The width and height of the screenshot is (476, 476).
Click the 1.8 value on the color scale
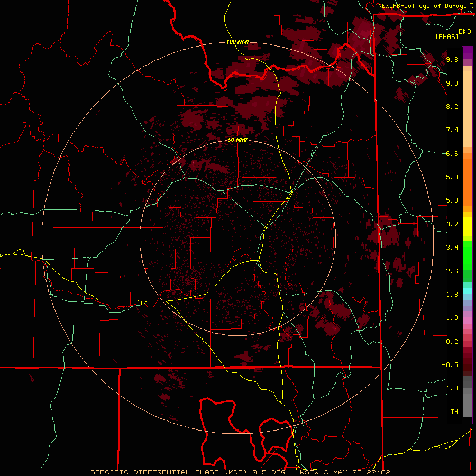tap(452, 295)
